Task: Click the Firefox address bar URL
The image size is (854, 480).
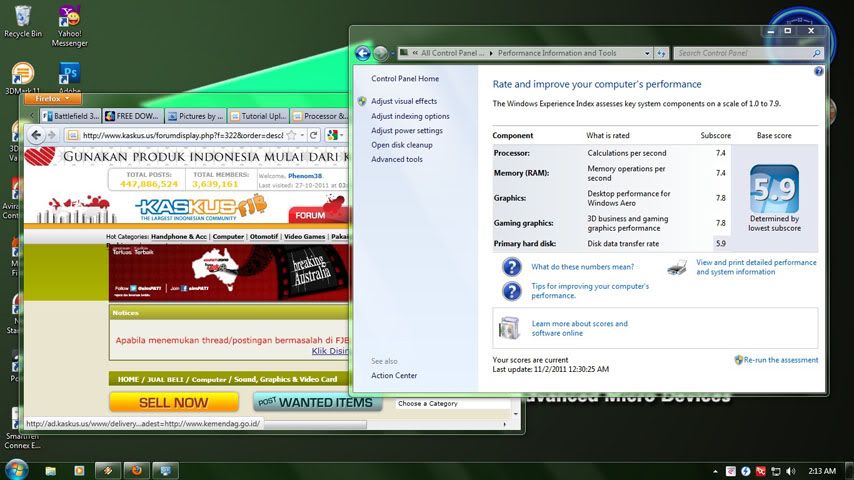Action: point(182,135)
